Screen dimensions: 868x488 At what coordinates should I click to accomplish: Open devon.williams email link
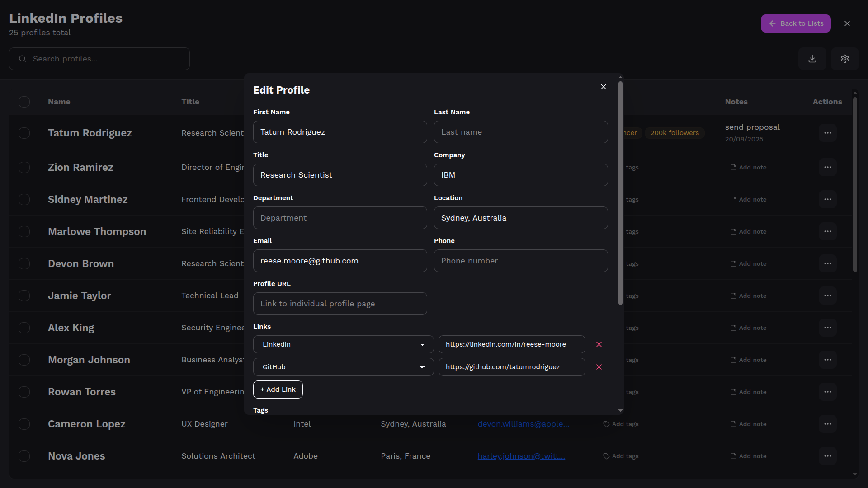tap(523, 424)
